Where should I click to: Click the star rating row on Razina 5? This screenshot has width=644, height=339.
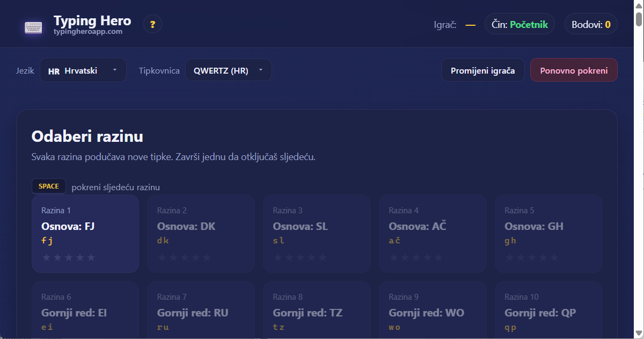click(532, 257)
